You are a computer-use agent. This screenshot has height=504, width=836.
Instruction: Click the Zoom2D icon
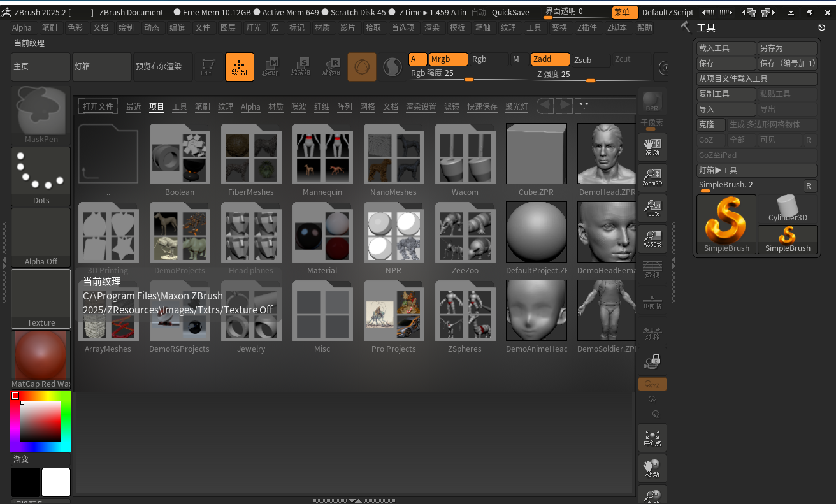652,178
